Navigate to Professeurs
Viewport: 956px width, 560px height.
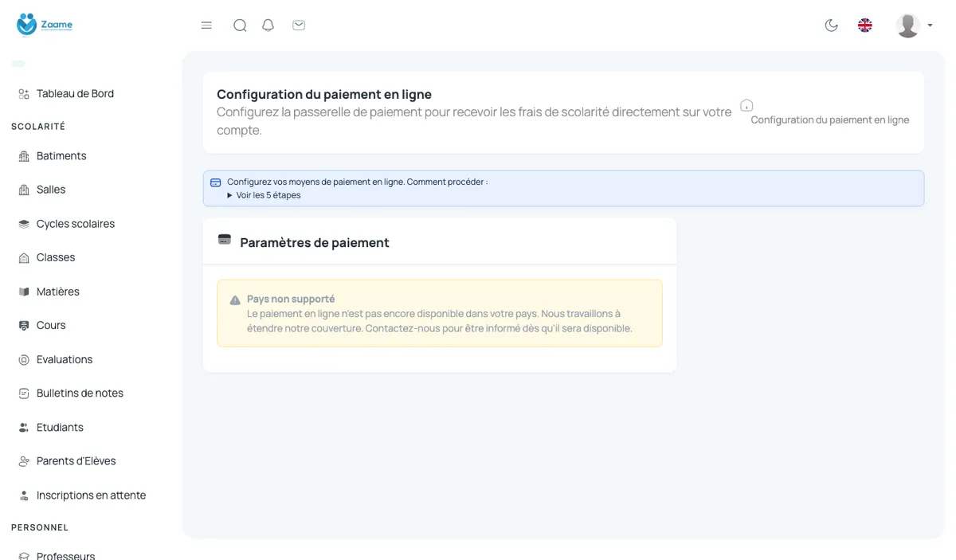(x=65, y=555)
